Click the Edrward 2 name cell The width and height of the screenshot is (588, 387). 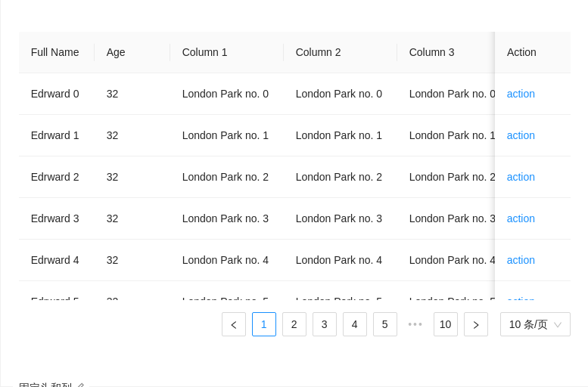55,177
